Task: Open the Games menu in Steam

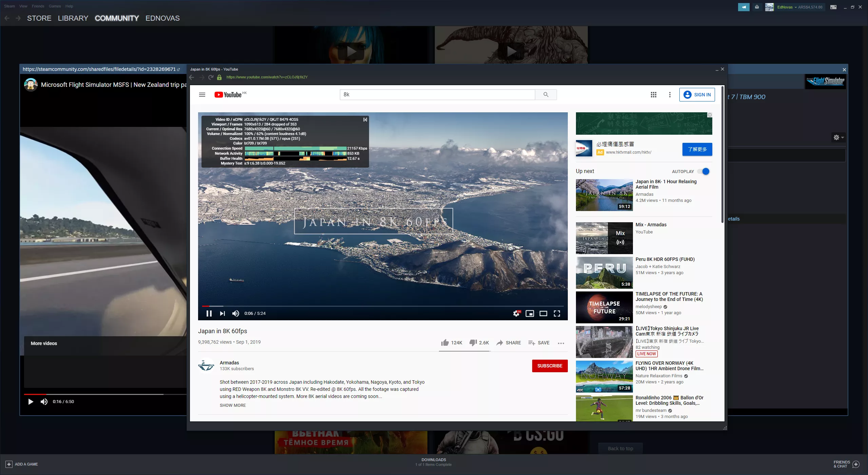Action: (x=55, y=6)
